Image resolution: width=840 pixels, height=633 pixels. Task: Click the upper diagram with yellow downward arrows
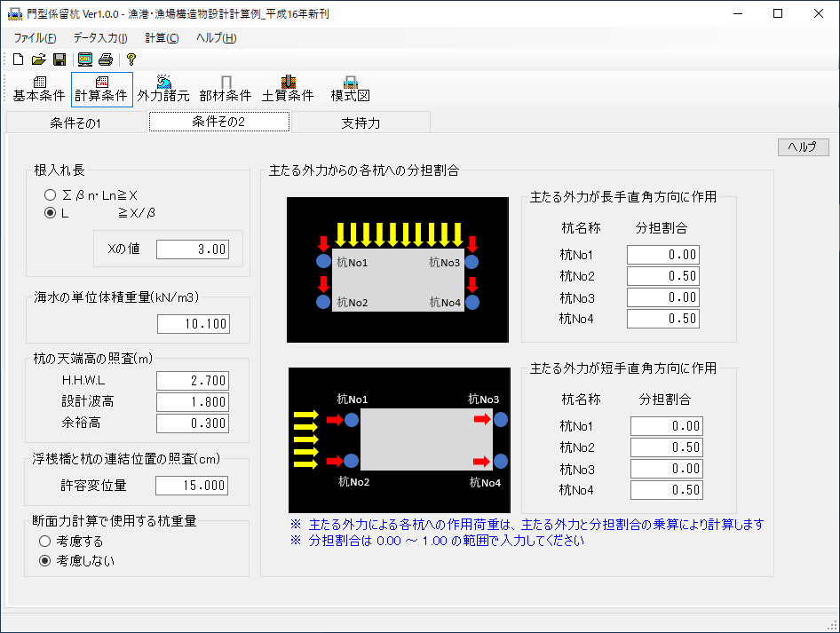398,270
